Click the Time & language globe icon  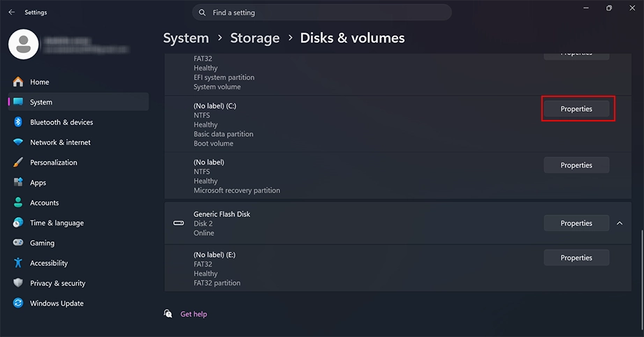click(18, 223)
